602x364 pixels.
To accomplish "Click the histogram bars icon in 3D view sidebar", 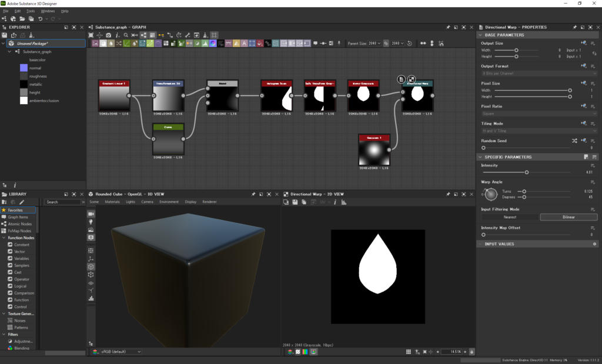I will [x=91, y=298].
